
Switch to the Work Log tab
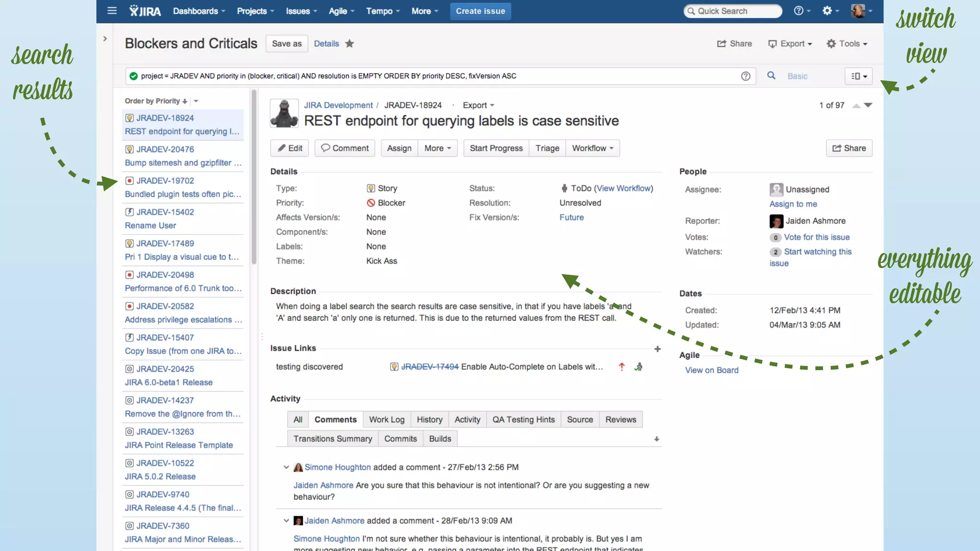click(x=387, y=419)
